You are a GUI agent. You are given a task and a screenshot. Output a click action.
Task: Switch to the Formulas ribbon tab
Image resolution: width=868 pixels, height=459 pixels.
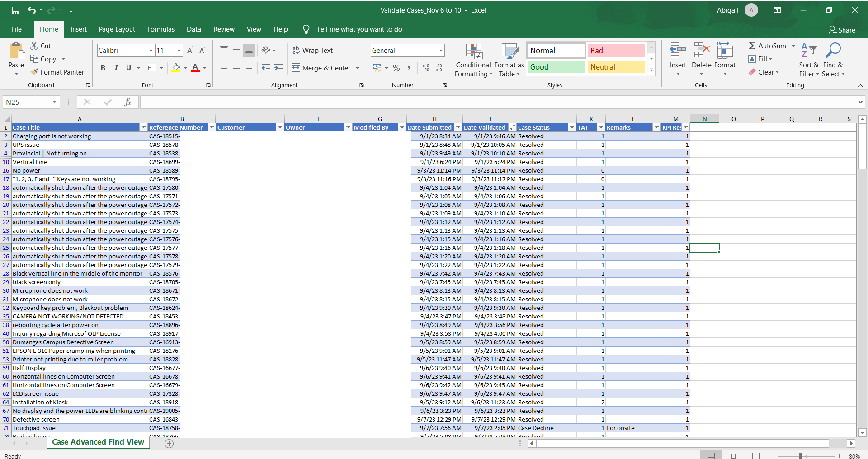(160, 29)
